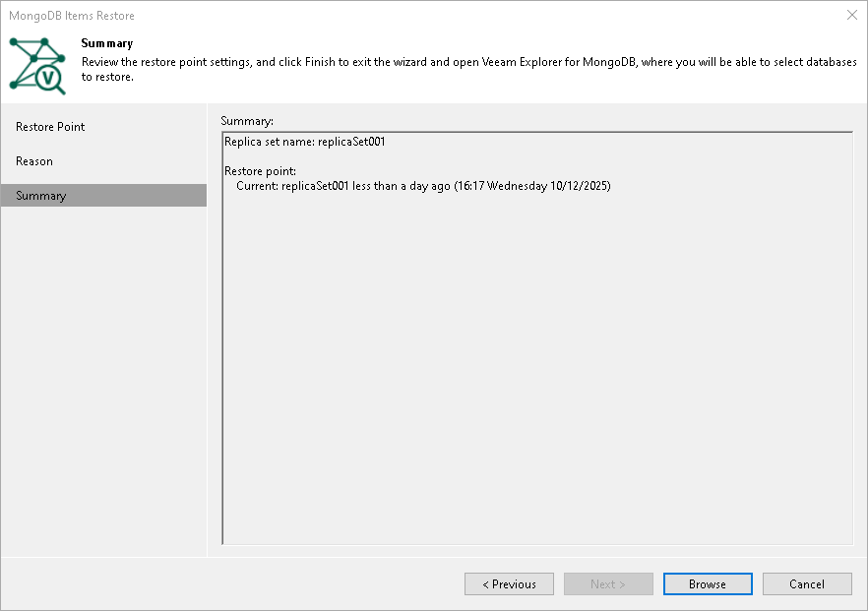Select the highlighted Summary step
This screenshot has height=611, width=868.
pos(40,195)
